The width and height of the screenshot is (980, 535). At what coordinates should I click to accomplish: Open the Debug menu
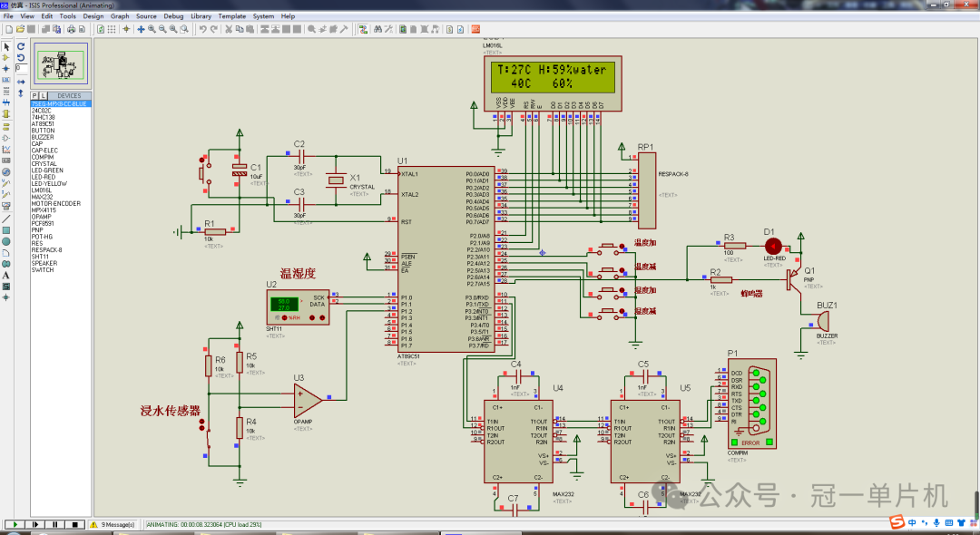click(172, 15)
